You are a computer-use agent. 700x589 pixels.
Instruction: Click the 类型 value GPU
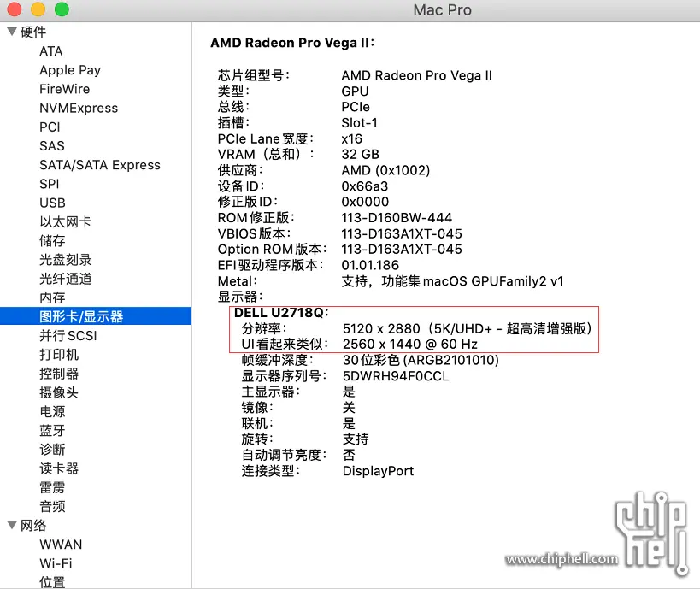[355, 91]
